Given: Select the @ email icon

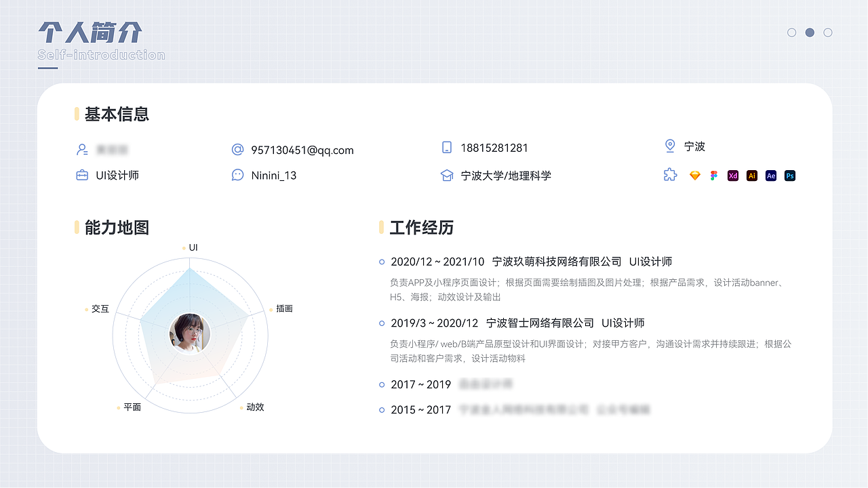Looking at the screenshot, I should (237, 150).
